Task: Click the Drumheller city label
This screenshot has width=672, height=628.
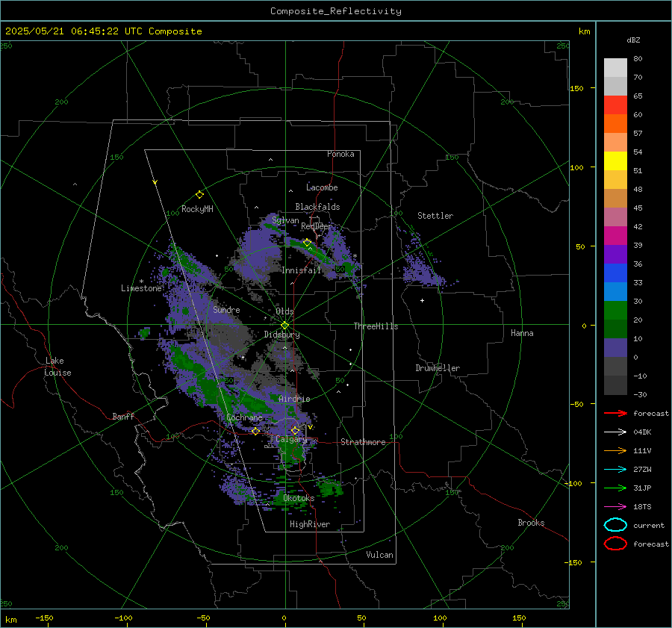Action: [x=438, y=368]
